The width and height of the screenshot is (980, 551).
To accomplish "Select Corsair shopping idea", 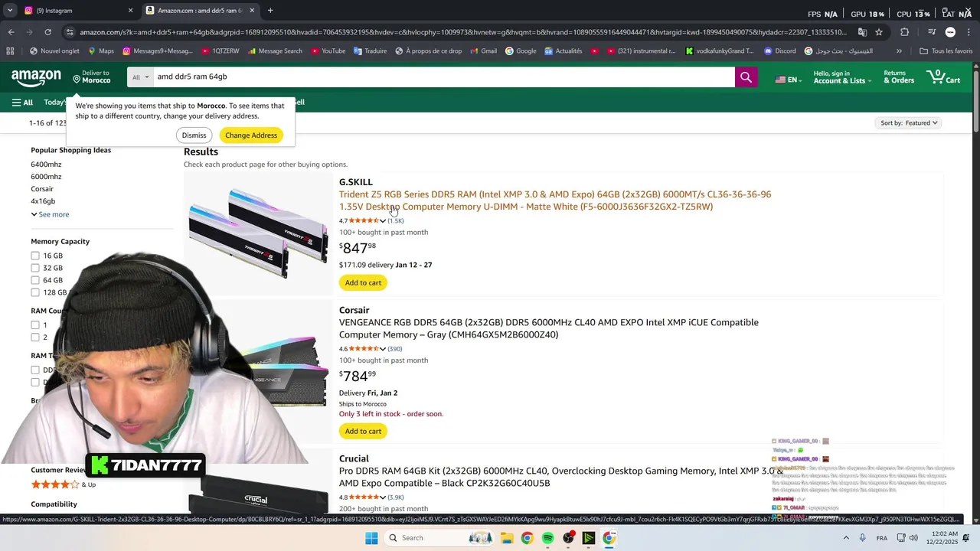I will point(42,189).
